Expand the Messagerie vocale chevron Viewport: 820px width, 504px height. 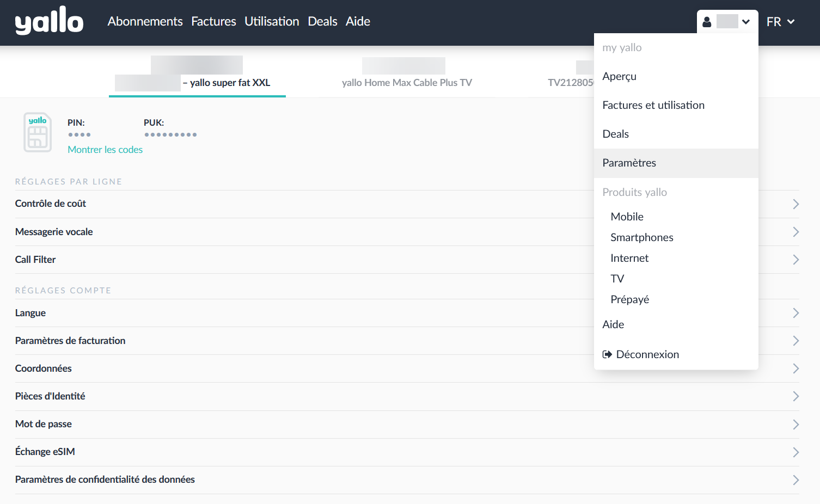795,232
